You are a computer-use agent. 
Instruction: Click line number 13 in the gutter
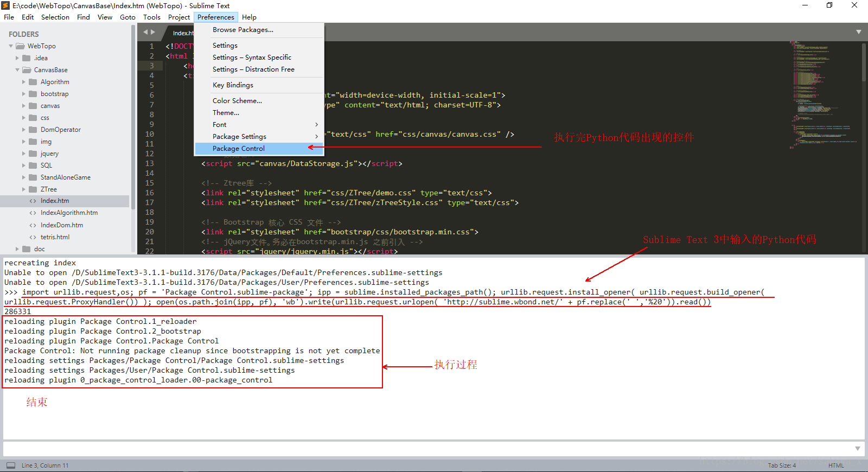point(150,163)
